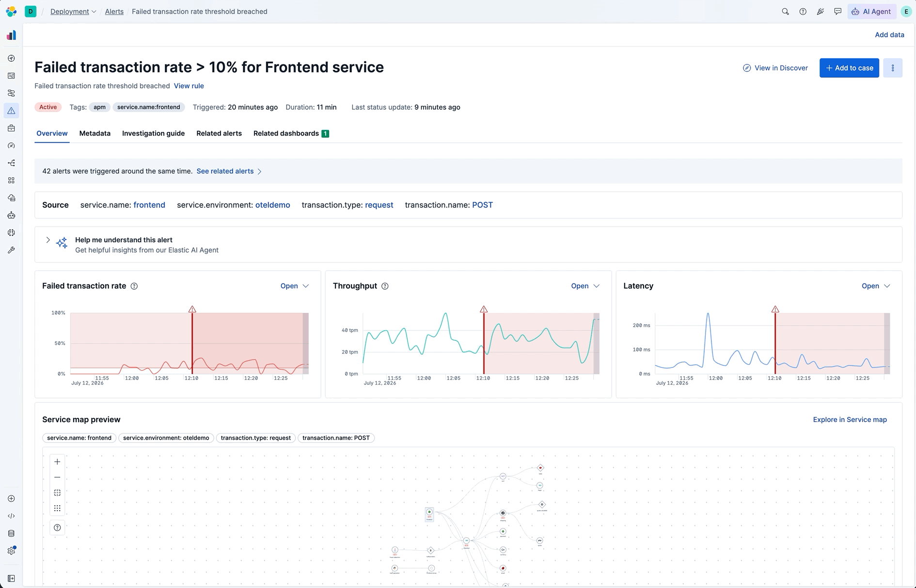Click the Throughput info question icon
The image size is (916, 588).
(x=385, y=286)
